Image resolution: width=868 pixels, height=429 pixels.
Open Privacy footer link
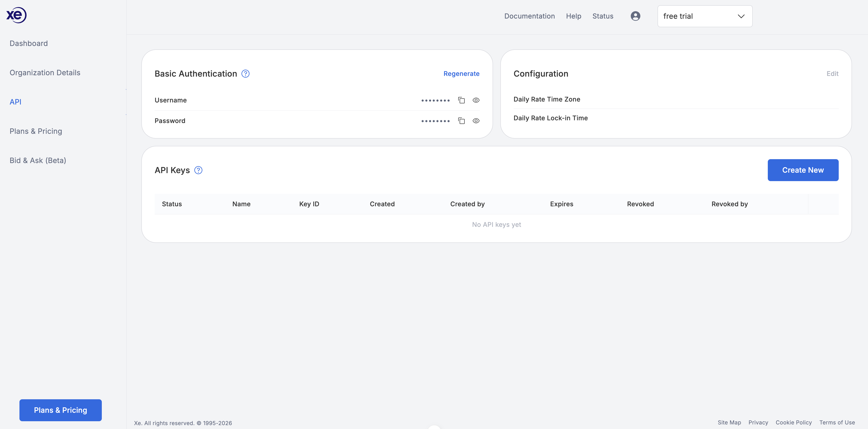(758, 423)
